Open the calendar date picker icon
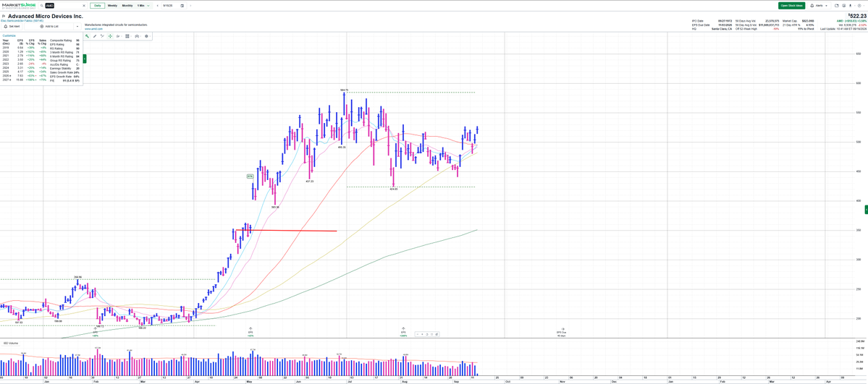868x384 pixels. click(182, 6)
